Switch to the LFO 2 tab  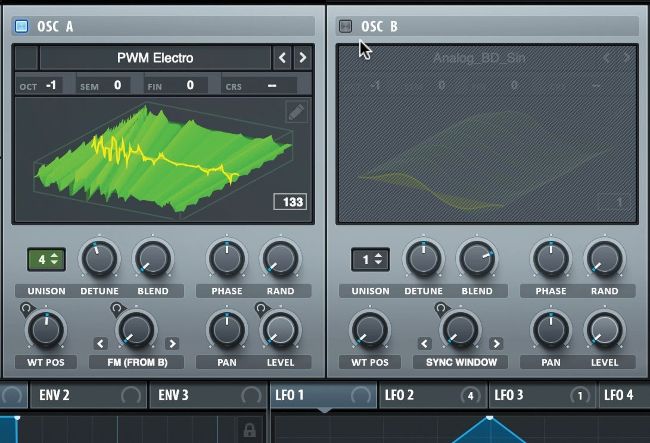coord(399,395)
